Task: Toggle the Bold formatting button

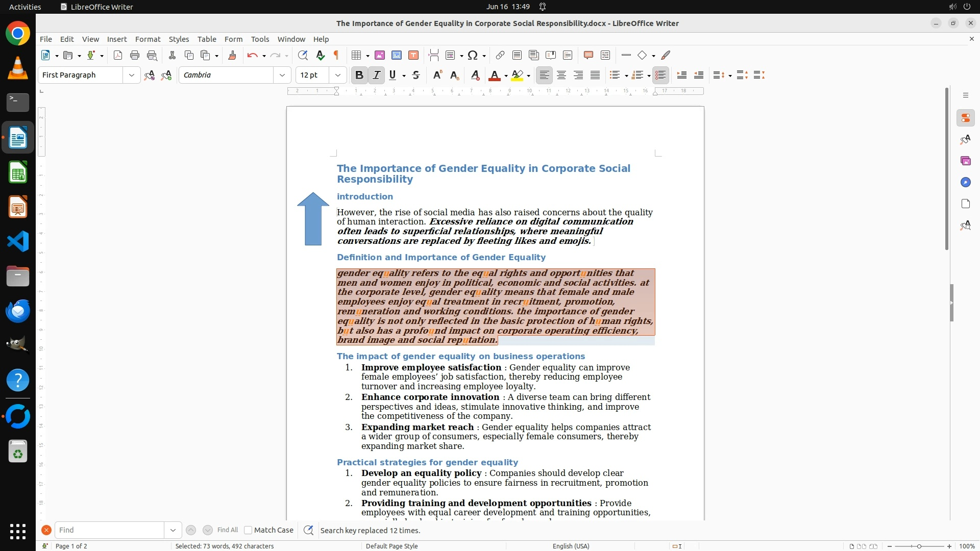Action: click(x=359, y=76)
